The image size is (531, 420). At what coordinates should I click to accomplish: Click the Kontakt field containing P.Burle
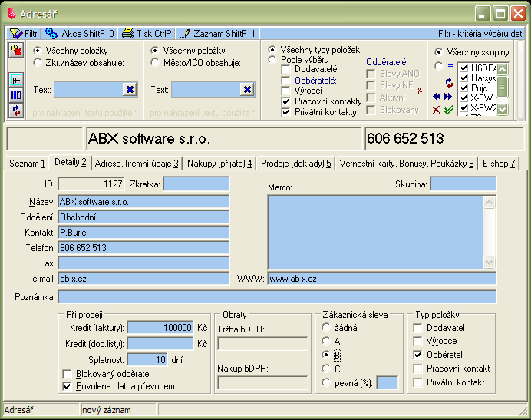coord(143,233)
